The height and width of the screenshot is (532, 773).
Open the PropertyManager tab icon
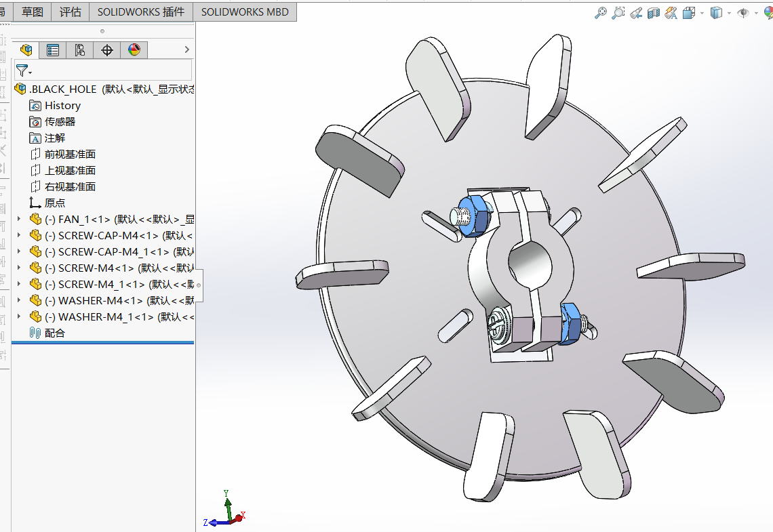pos(53,49)
